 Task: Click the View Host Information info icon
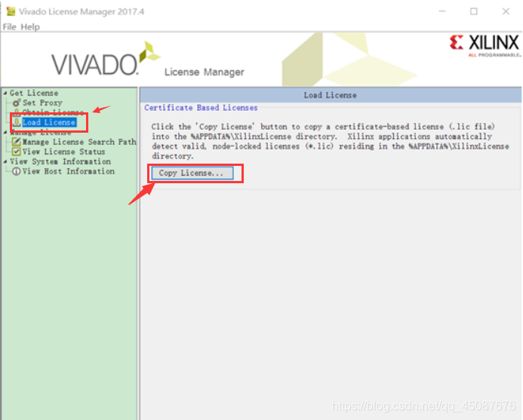pos(17,171)
